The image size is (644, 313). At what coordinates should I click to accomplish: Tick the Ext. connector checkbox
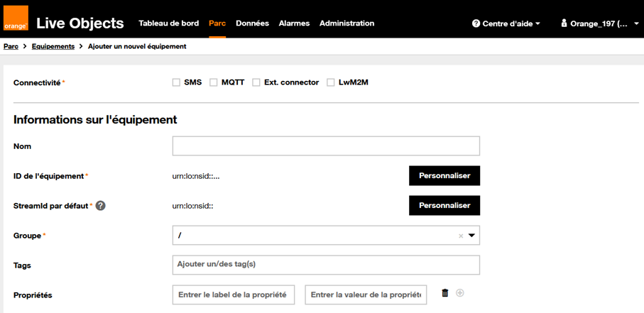point(256,82)
